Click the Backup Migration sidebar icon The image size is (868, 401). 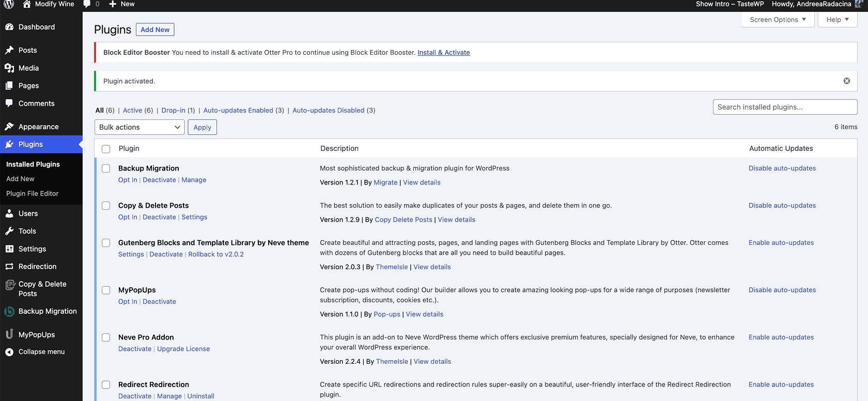pyautogui.click(x=9, y=312)
